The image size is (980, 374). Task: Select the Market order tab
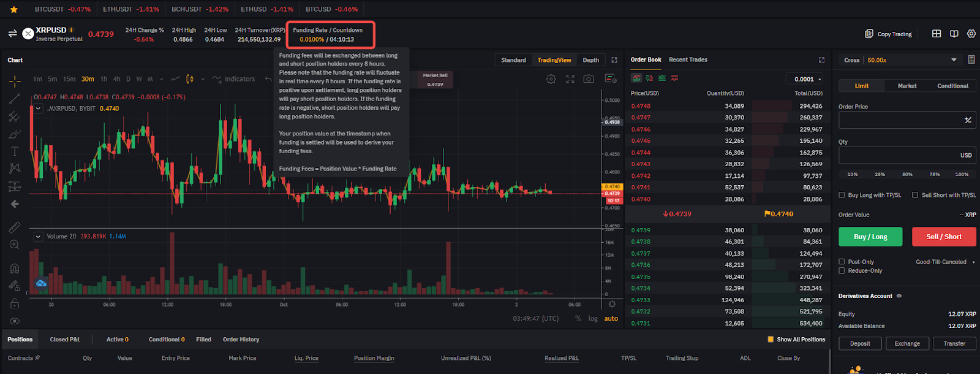click(907, 86)
